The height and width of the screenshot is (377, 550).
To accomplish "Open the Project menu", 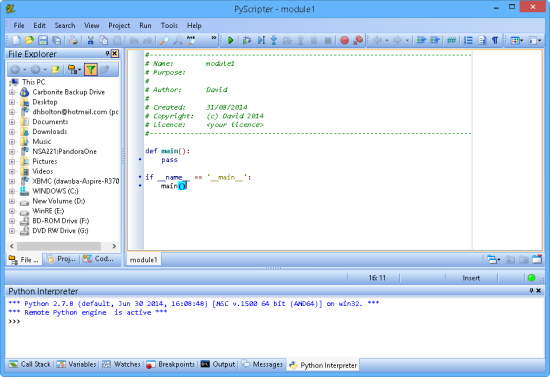I will click(119, 25).
